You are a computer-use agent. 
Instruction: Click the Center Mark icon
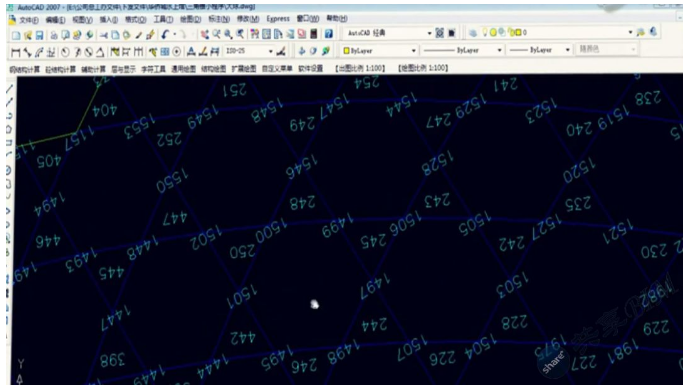tap(176, 52)
